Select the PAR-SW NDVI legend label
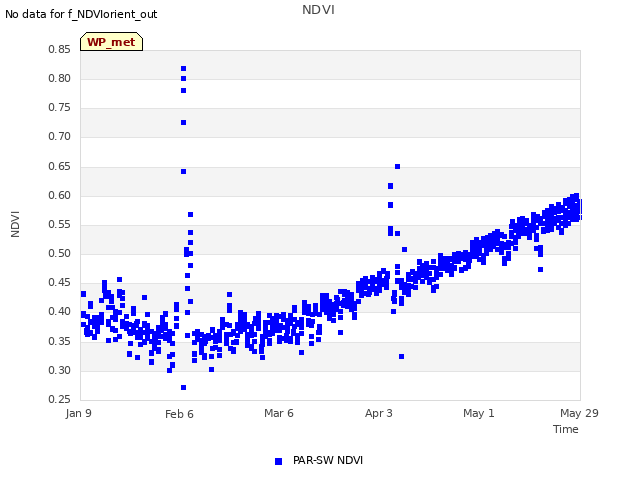The width and height of the screenshot is (640, 480). [328, 460]
